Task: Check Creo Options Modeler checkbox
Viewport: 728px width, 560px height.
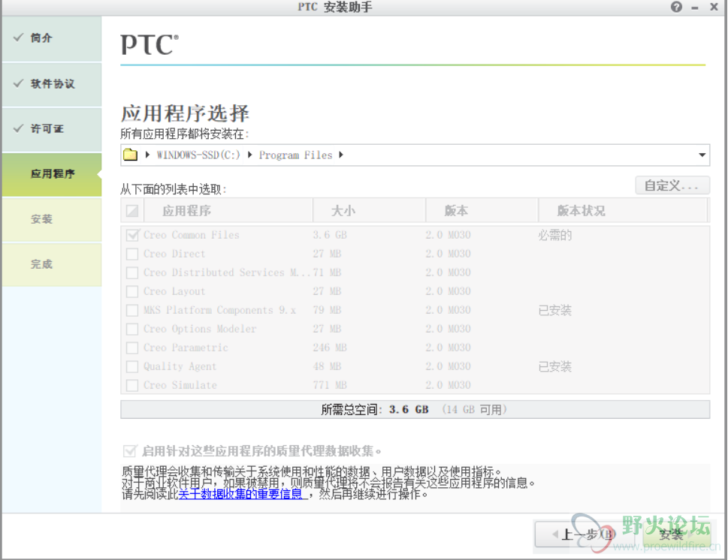Action: tap(132, 329)
